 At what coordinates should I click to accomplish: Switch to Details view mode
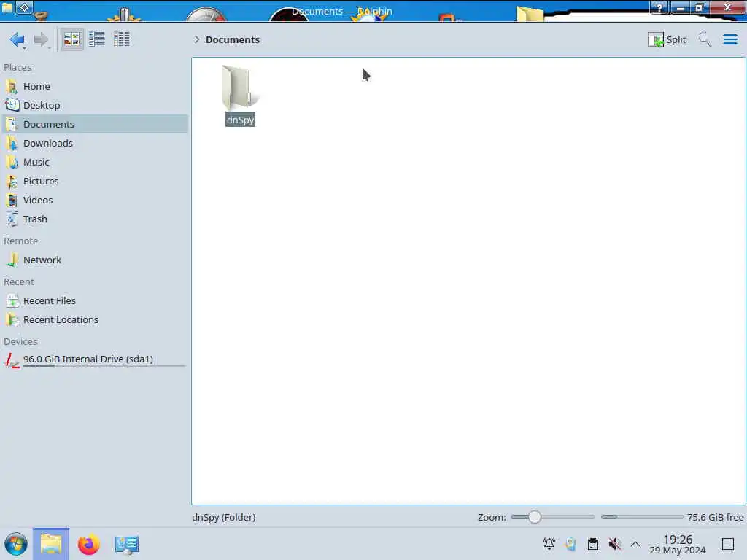[122, 39]
